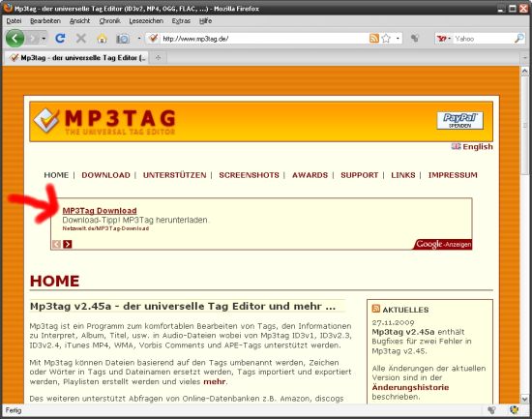This screenshot has height=419, width=532.
Task: Switch language via the English link
Action: (478, 147)
